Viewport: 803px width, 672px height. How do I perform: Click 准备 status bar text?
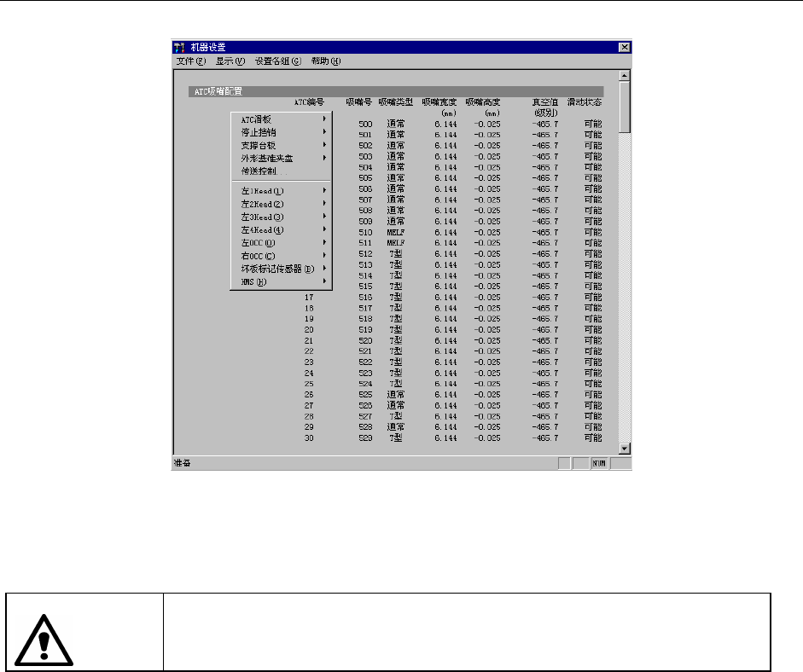pyautogui.click(x=183, y=463)
